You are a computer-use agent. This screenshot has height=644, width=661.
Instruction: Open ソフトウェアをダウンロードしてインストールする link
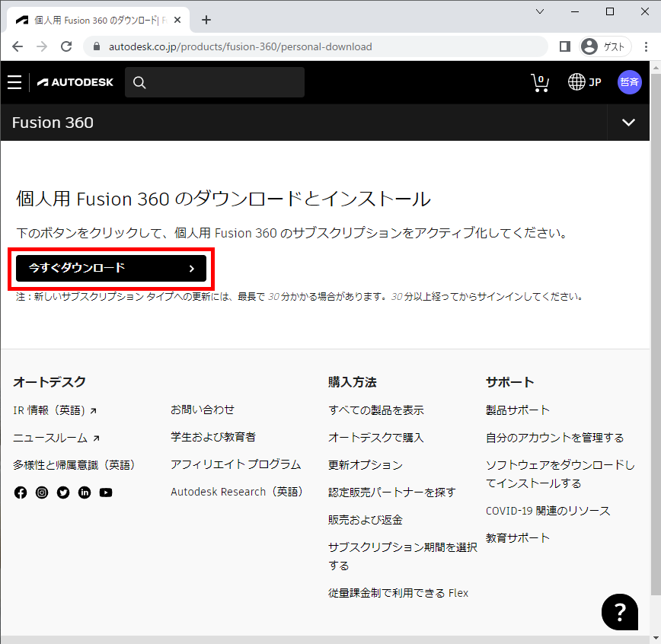click(560, 474)
